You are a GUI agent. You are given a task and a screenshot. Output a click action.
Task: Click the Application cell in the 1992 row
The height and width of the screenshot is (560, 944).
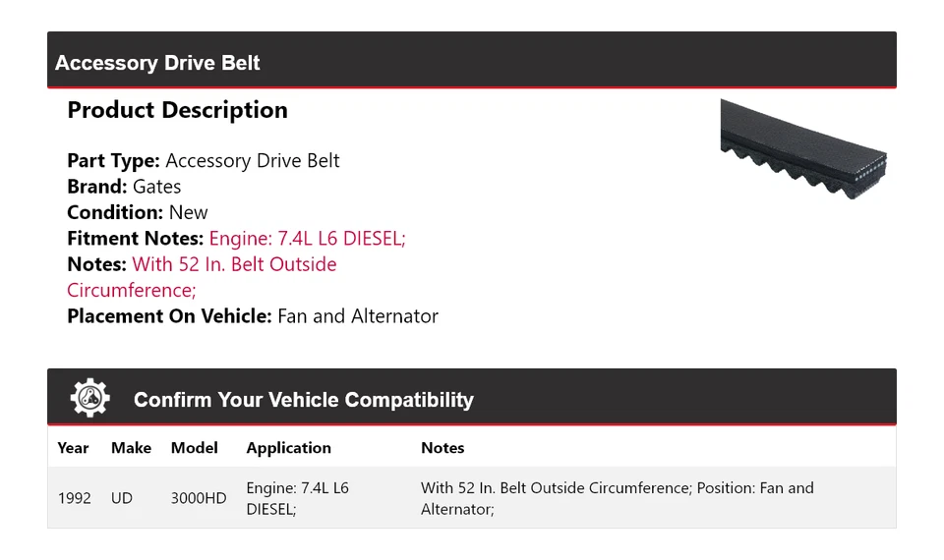[297, 498]
